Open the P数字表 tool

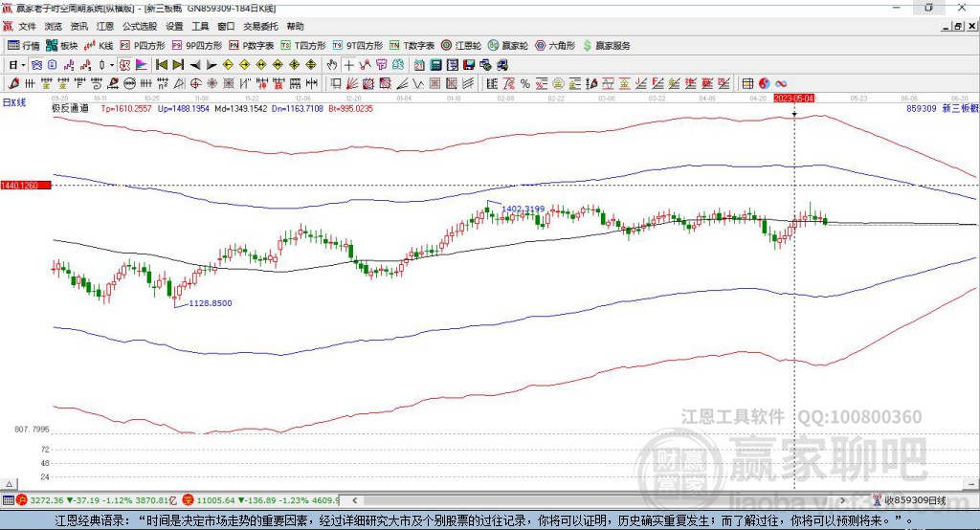click(x=252, y=46)
